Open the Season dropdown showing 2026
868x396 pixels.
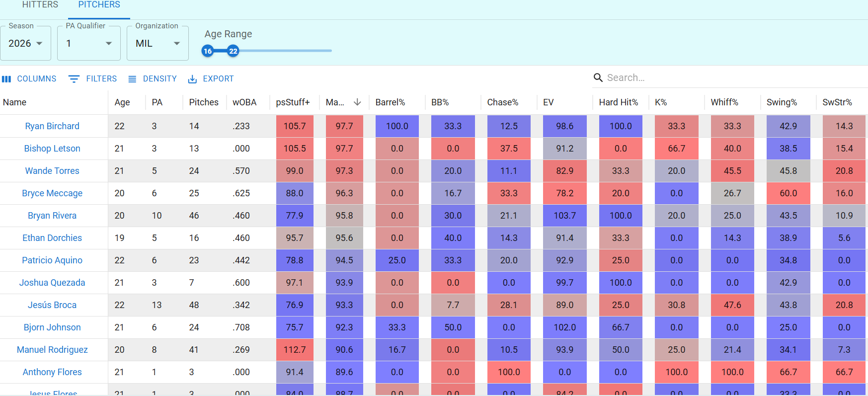pyautogui.click(x=26, y=44)
